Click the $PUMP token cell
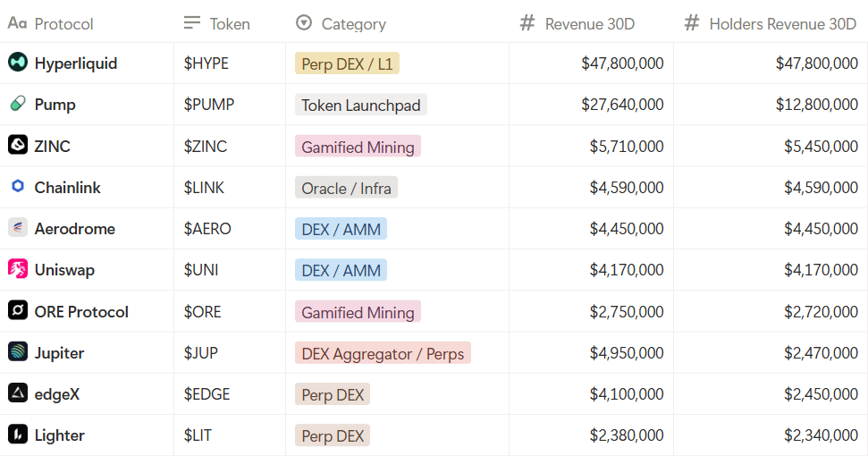868x456 pixels. tap(230, 104)
